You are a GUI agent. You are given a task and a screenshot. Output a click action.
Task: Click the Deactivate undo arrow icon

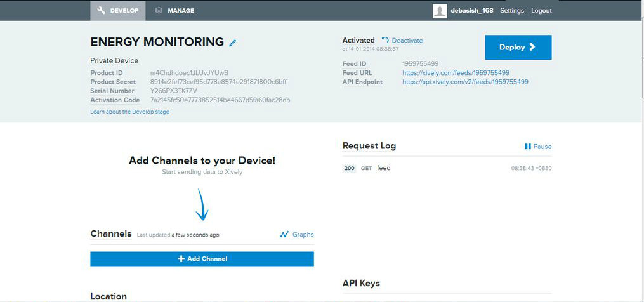click(385, 40)
